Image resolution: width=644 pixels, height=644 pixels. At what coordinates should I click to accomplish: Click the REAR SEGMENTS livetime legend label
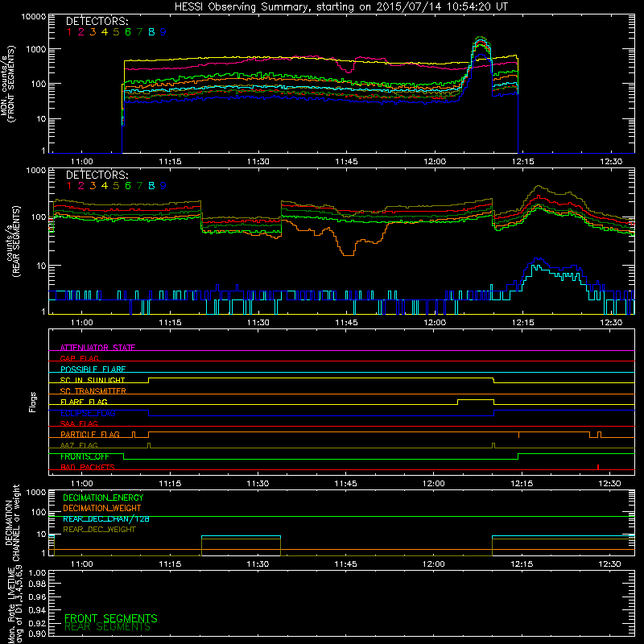pos(108,627)
